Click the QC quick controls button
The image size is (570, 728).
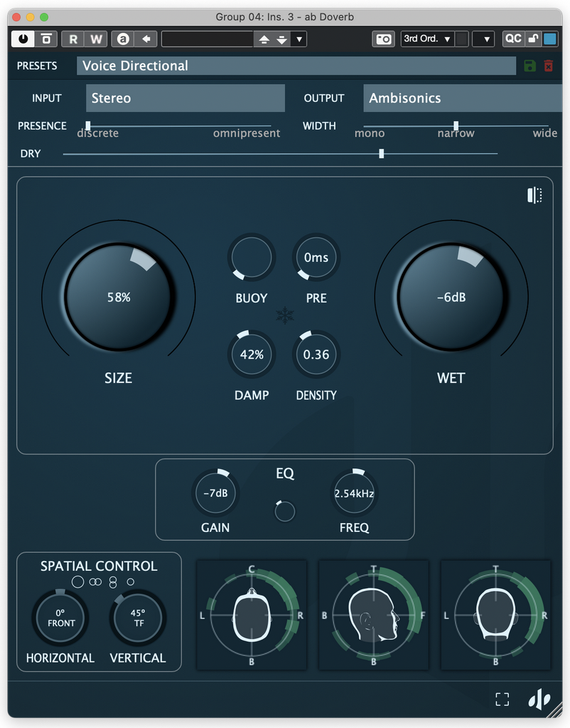tap(513, 39)
